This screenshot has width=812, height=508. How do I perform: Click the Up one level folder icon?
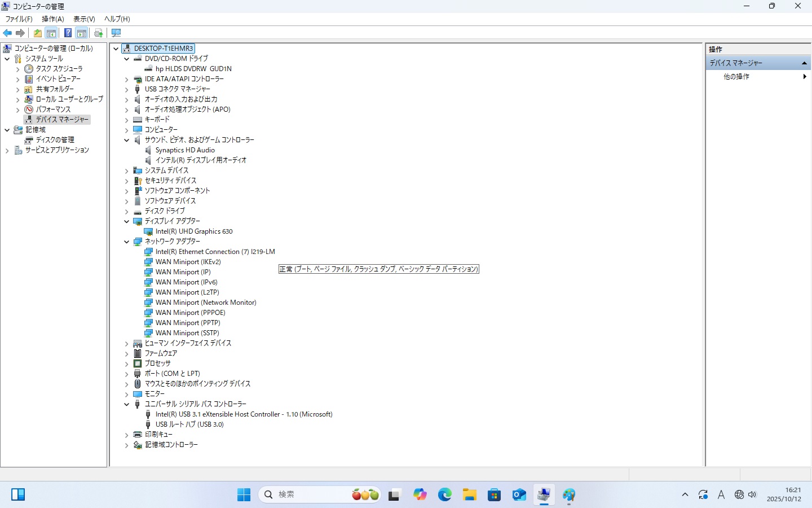click(x=38, y=33)
